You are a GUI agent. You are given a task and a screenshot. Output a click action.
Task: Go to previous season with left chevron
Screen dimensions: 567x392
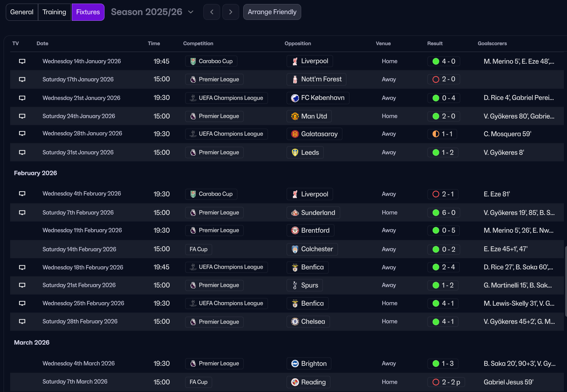pos(212,12)
